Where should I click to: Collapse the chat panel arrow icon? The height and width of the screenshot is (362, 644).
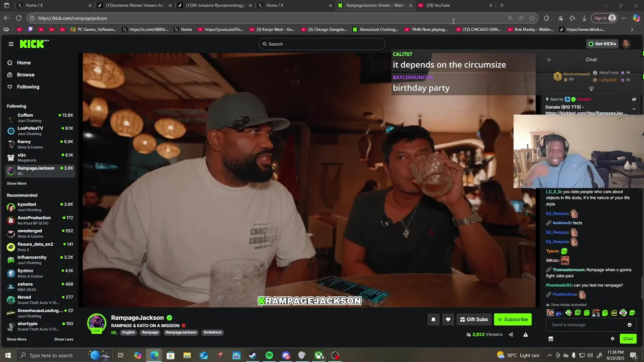[549, 60]
